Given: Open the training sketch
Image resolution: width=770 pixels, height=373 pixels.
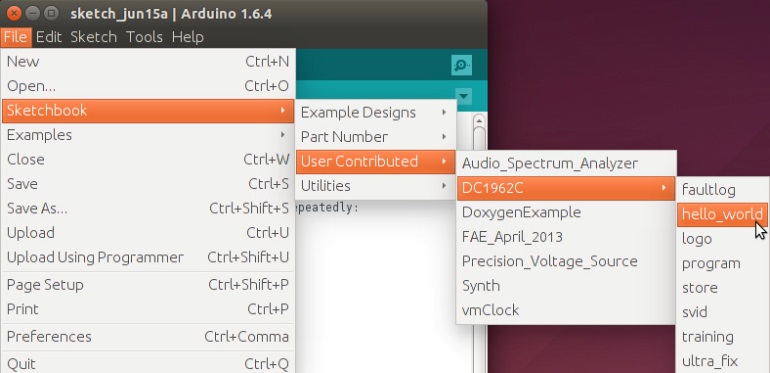Looking at the screenshot, I should click(723, 337).
